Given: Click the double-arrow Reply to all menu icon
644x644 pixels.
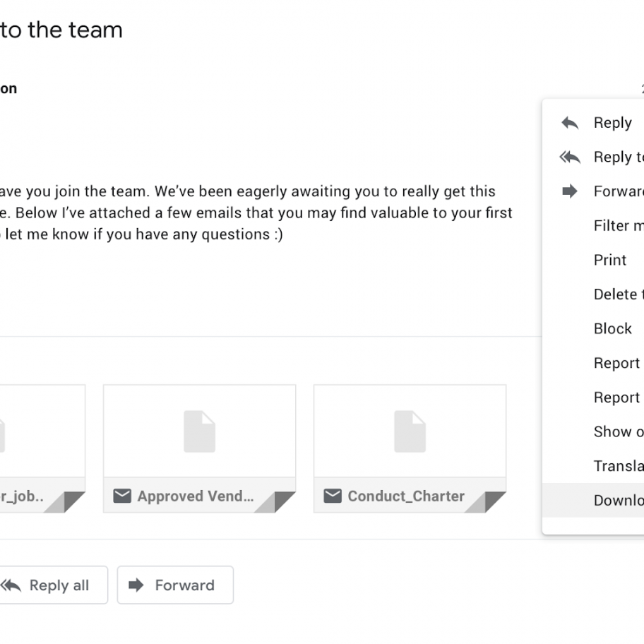Looking at the screenshot, I should tap(570, 157).
